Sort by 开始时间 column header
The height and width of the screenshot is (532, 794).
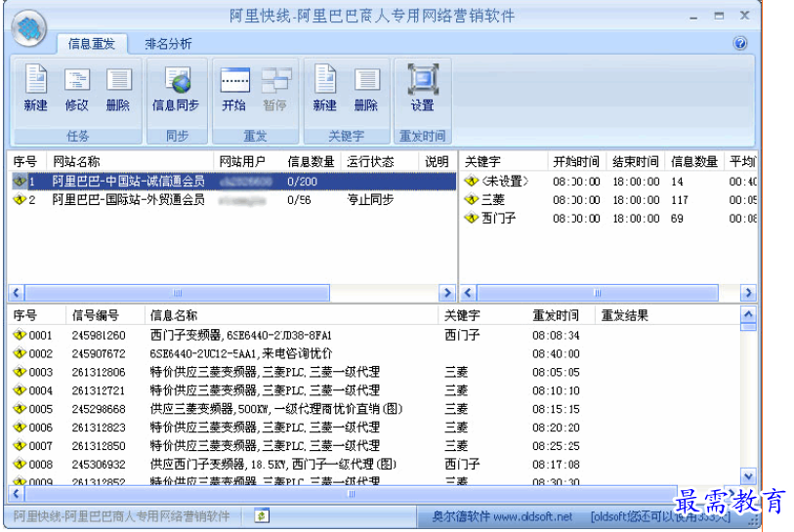pos(576,161)
